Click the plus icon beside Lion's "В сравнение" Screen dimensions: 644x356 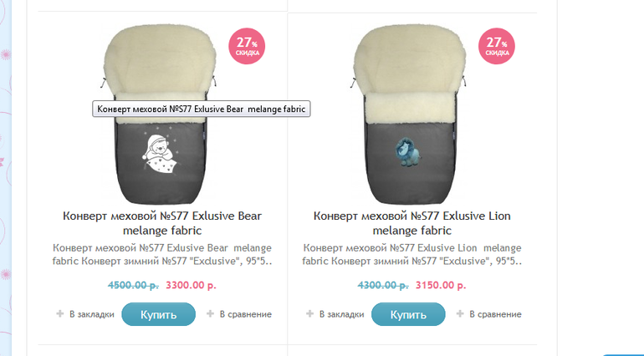pyautogui.click(x=461, y=314)
